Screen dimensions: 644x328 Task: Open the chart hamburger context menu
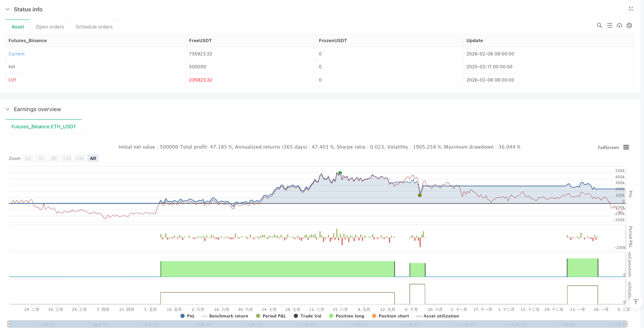626,147
